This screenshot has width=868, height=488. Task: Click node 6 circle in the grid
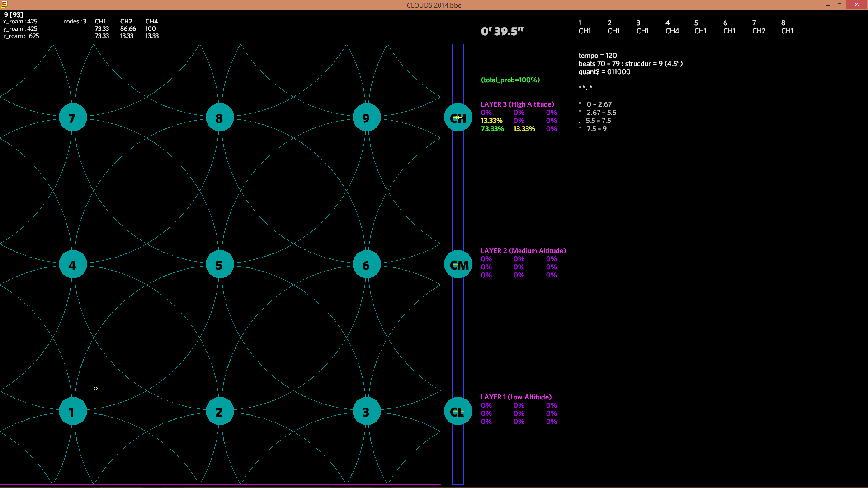(x=367, y=264)
